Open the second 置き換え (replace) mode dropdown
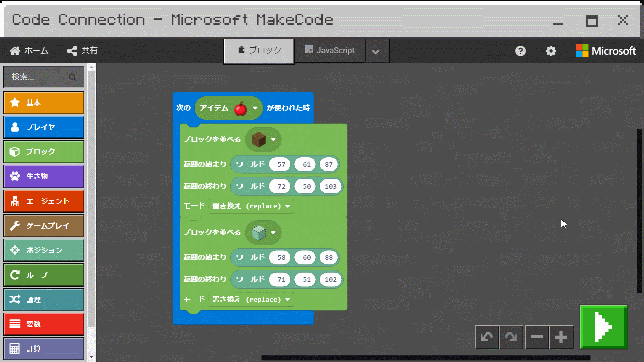The image size is (644, 362). [252, 300]
